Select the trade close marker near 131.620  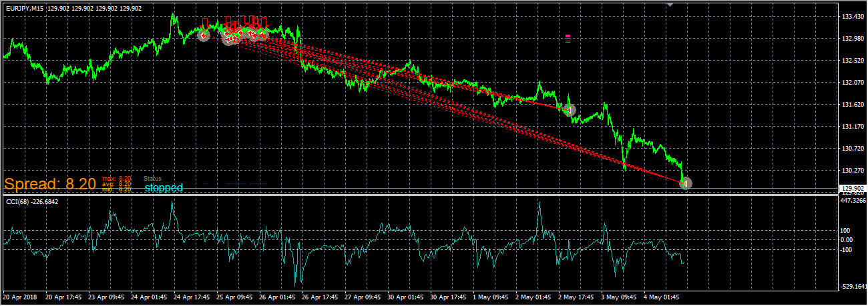(x=570, y=109)
